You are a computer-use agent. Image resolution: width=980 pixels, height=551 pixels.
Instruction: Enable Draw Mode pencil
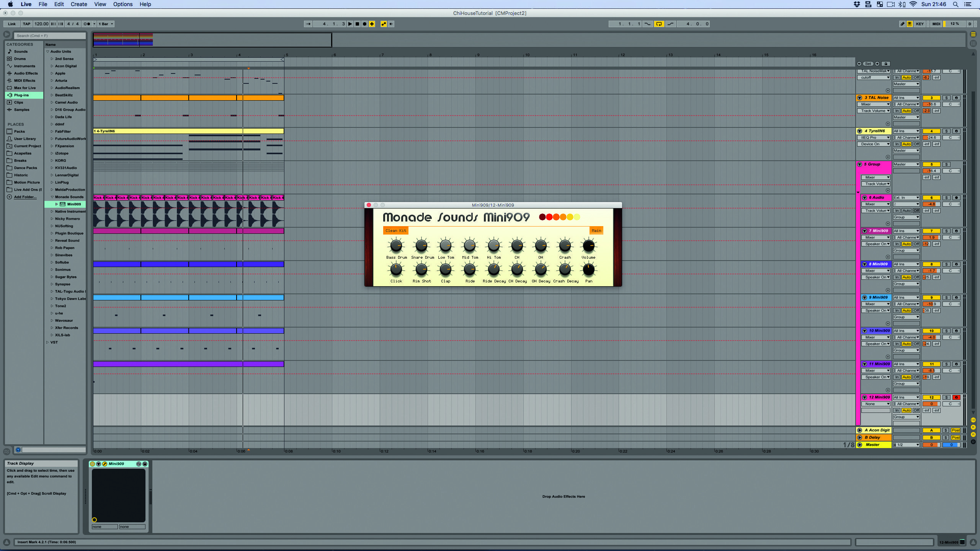click(902, 24)
